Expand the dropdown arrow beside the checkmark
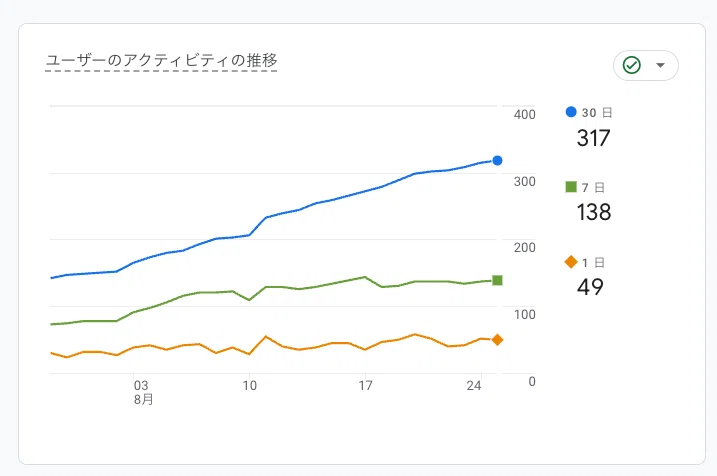The width and height of the screenshot is (717, 476). (660, 65)
